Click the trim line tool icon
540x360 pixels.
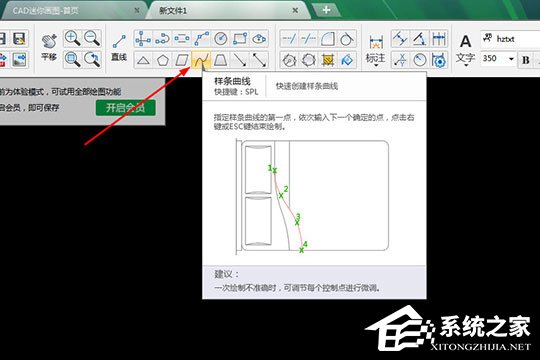pyautogui.click(x=289, y=39)
